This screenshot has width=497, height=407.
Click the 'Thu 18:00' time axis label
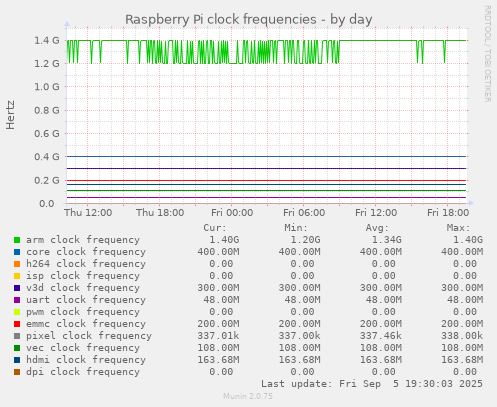point(160,212)
